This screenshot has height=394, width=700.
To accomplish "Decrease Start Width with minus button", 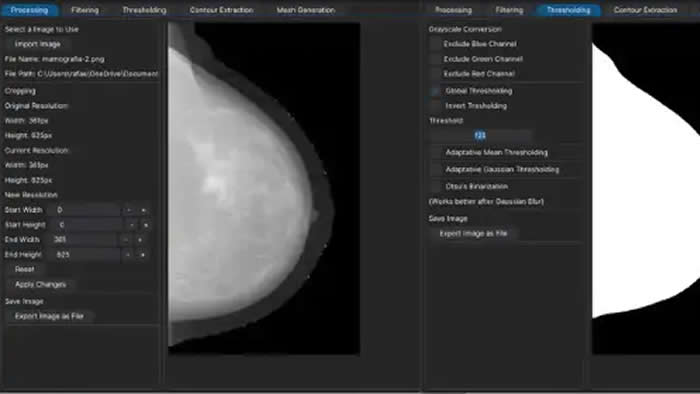I will coord(129,210).
